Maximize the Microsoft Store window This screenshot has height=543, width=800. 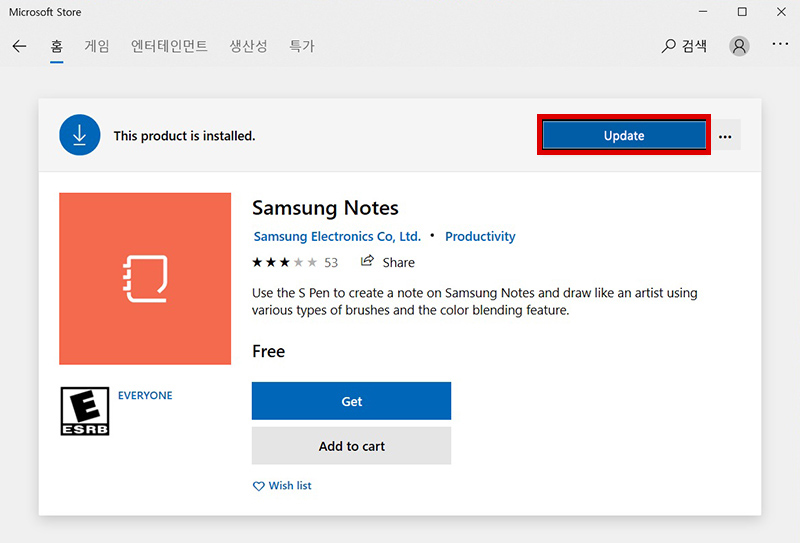point(742,11)
